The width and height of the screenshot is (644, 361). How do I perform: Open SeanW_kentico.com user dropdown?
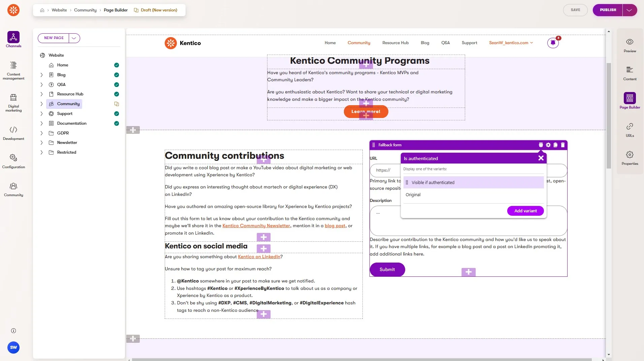(511, 43)
